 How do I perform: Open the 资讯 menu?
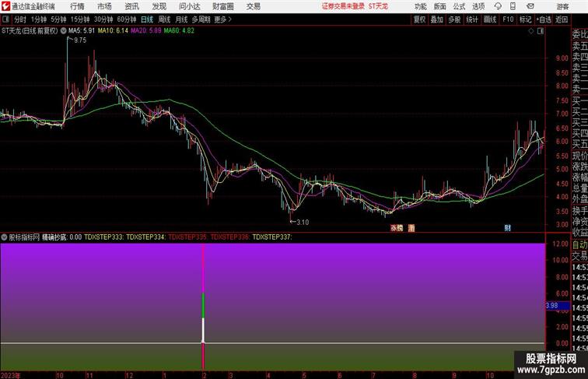(x=131, y=6)
